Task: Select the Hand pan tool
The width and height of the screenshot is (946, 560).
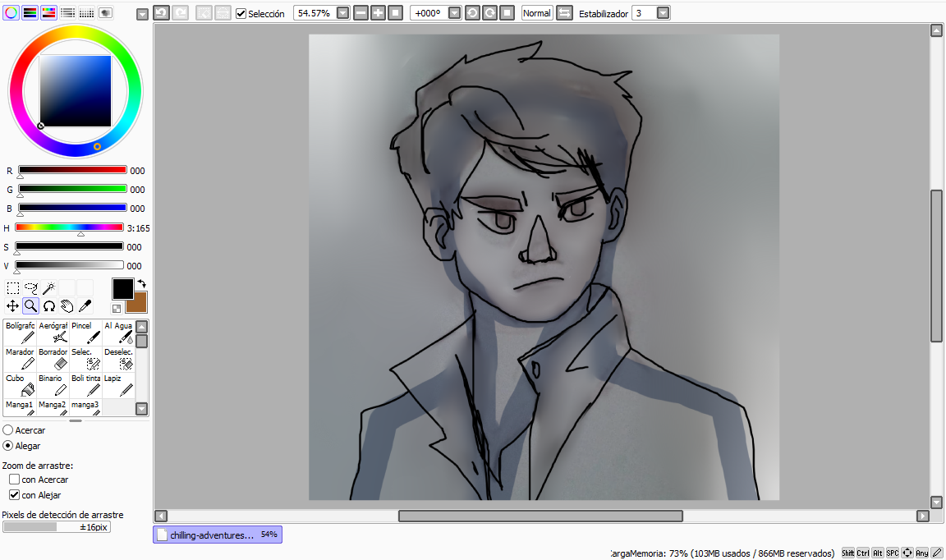Action: pos(67,306)
